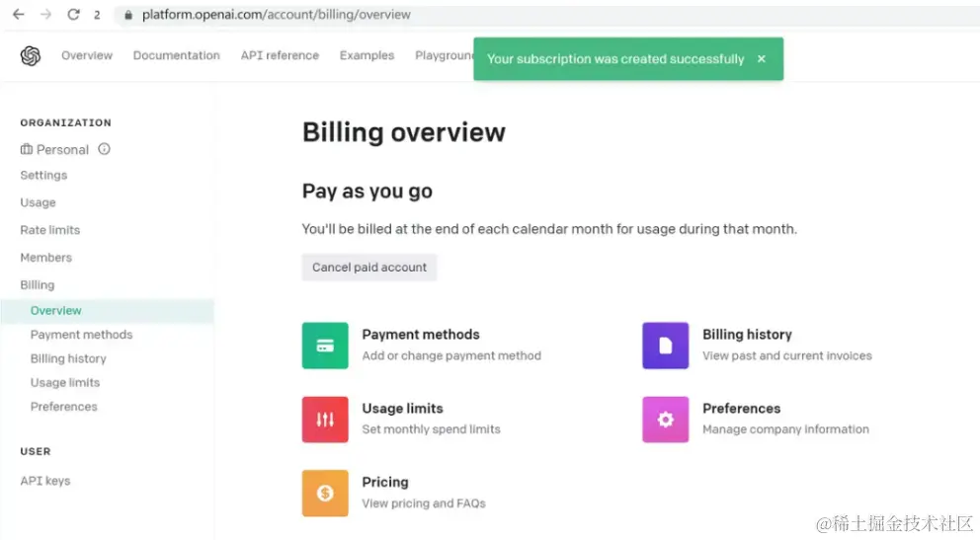Image resolution: width=980 pixels, height=540 pixels.
Task: Click the Preferences card title
Action: (741, 409)
